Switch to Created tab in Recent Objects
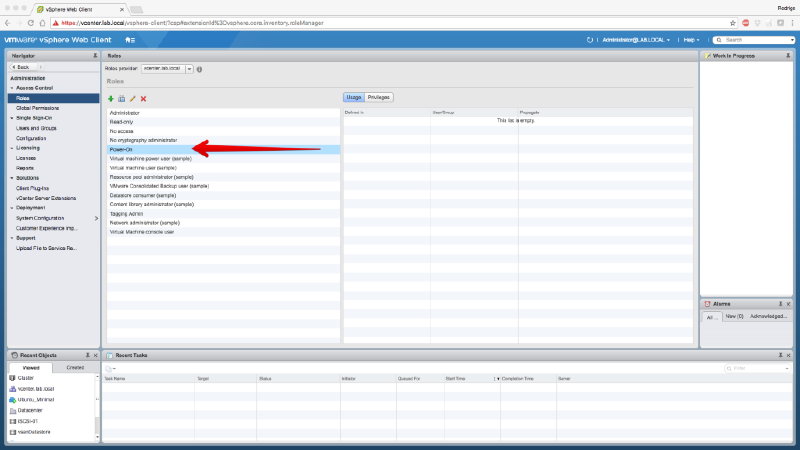 (x=75, y=368)
